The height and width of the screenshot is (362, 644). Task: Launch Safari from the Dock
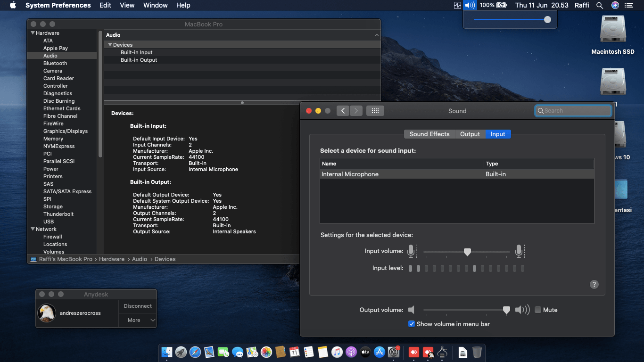point(195,352)
